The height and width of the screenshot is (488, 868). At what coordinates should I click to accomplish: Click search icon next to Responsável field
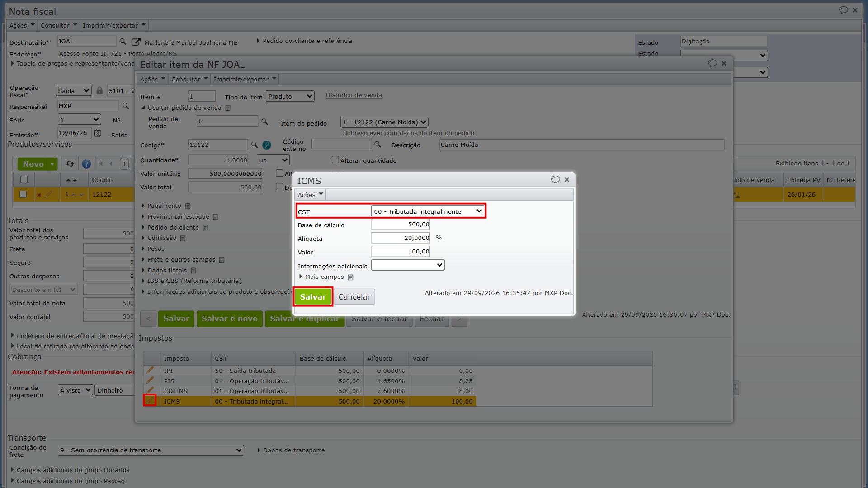pos(126,106)
